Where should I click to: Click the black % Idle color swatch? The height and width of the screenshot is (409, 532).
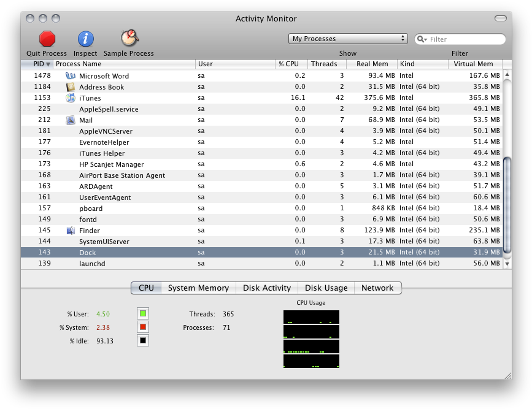[x=143, y=340]
